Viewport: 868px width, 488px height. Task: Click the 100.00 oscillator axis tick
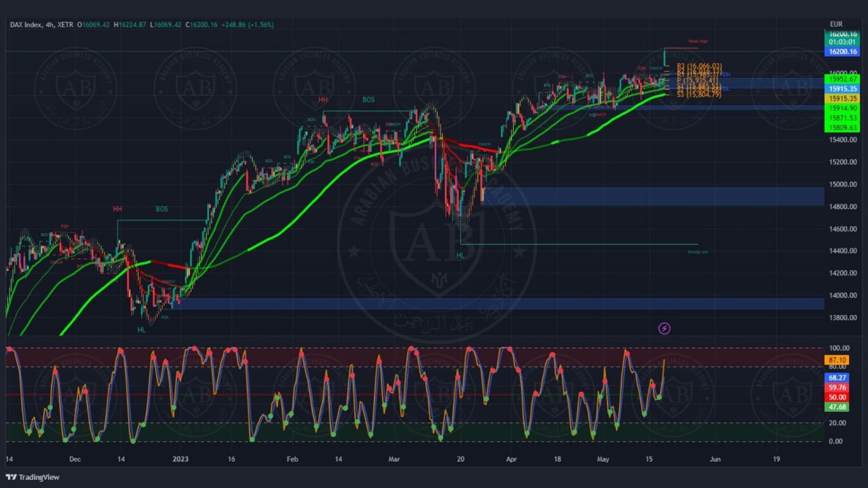[839, 348]
